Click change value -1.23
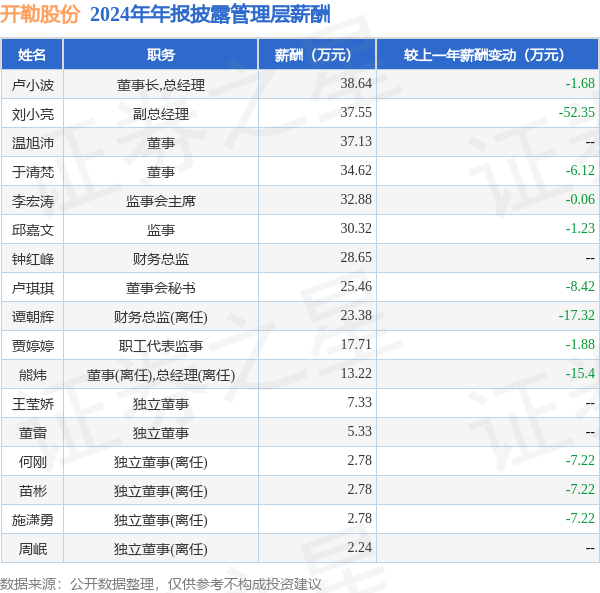The image size is (600, 593). 580,228
